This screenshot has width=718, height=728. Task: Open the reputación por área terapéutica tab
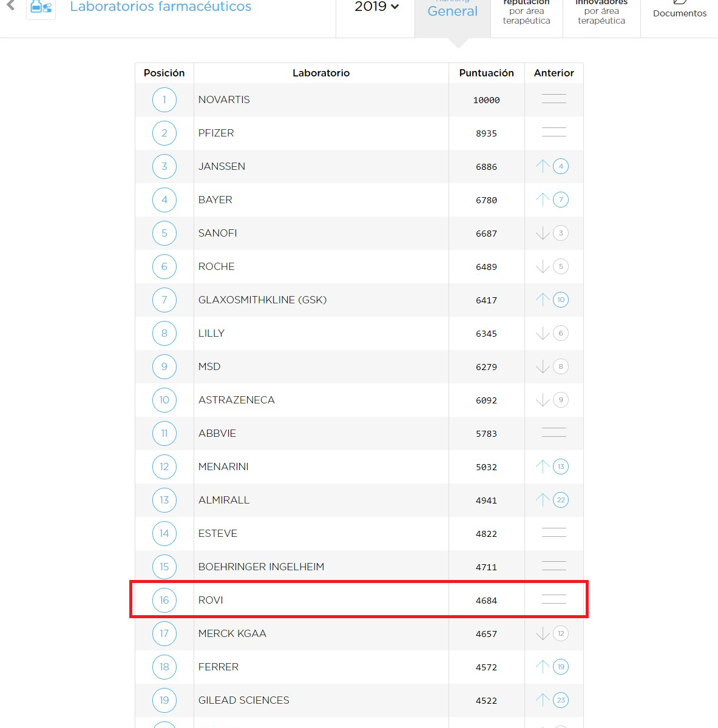tap(526, 12)
